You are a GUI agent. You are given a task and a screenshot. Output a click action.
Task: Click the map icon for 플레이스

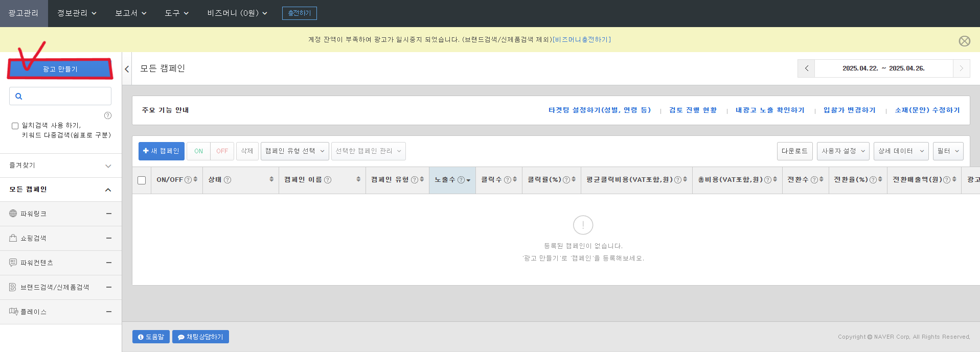(14, 312)
